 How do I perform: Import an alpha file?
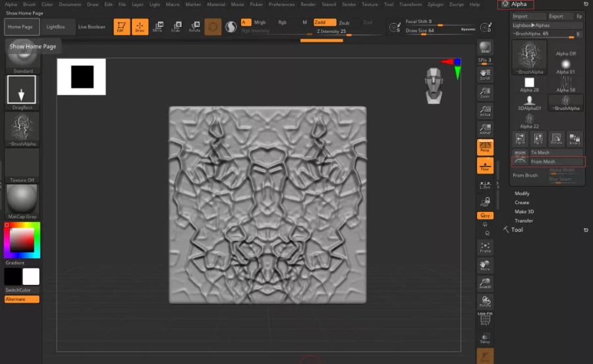click(528, 16)
